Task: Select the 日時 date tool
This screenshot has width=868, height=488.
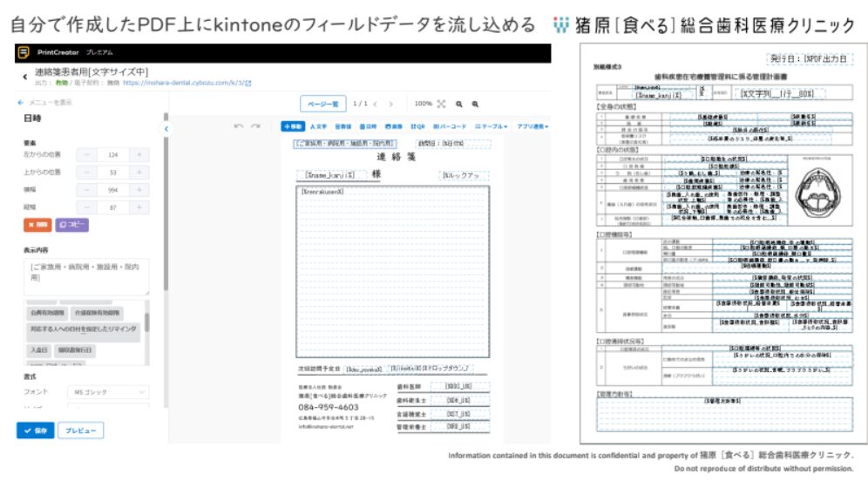Action: [x=368, y=126]
